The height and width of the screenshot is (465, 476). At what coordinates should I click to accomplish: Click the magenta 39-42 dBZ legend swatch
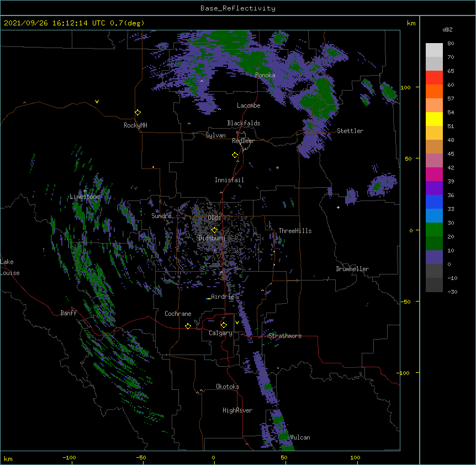pyautogui.click(x=434, y=174)
